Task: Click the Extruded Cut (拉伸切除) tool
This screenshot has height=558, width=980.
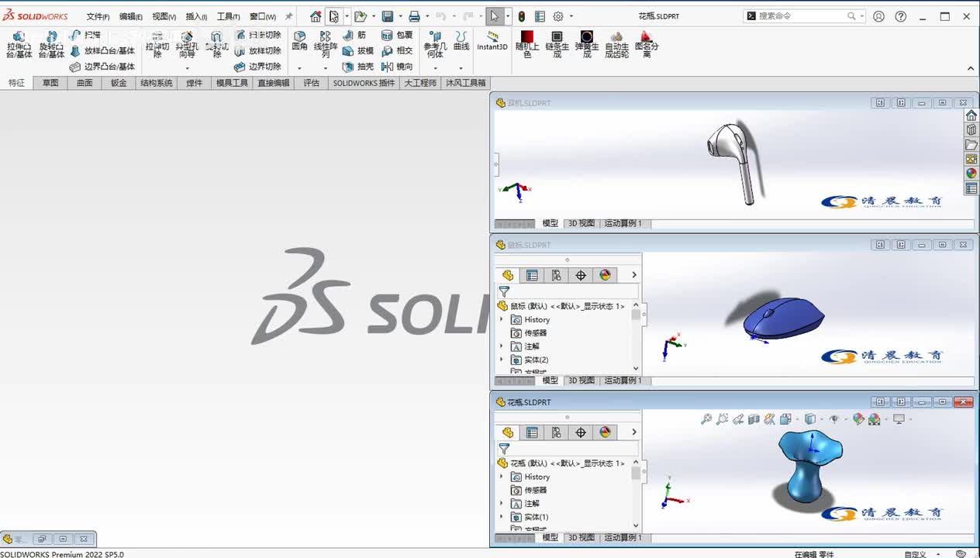Action: [157, 45]
